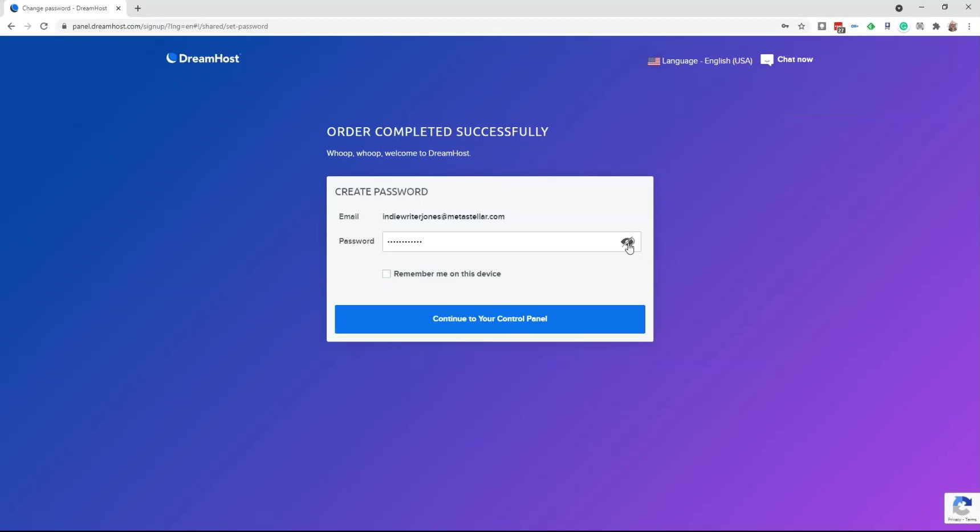980x532 pixels.
Task: Click the US flag language icon
Action: 654,61
